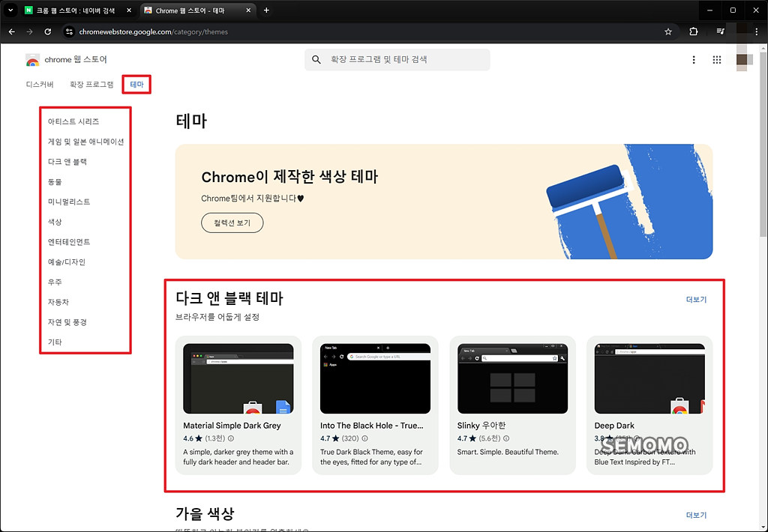The height and width of the screenshot is (532, 768).
Task: Open the Extensions puzzle icon
Action: coord(694,31)
